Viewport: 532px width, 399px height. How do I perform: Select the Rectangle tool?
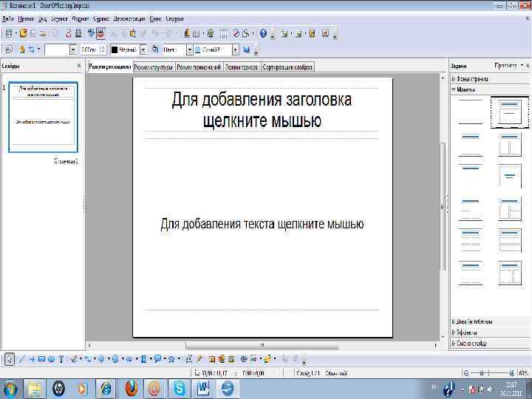[41, 359]
